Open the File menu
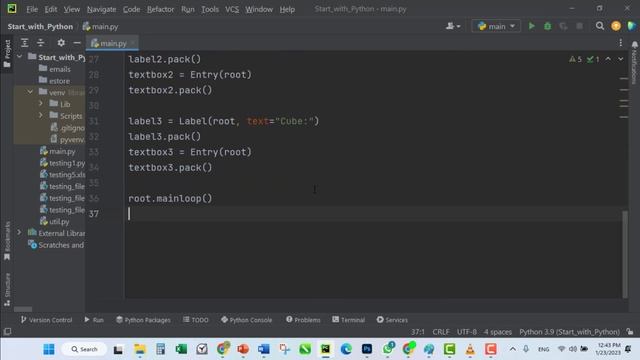640x360 pixels. [32, 9]
